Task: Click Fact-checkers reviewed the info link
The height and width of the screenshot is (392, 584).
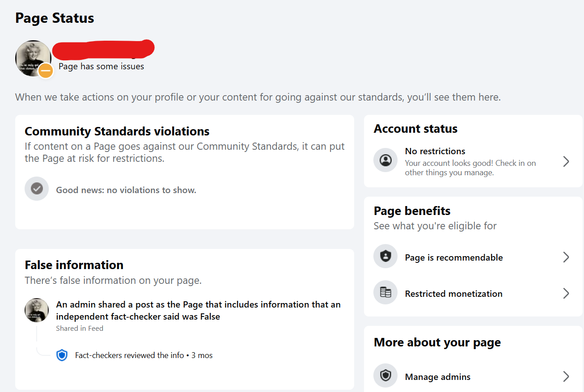Action: [129, 355]
